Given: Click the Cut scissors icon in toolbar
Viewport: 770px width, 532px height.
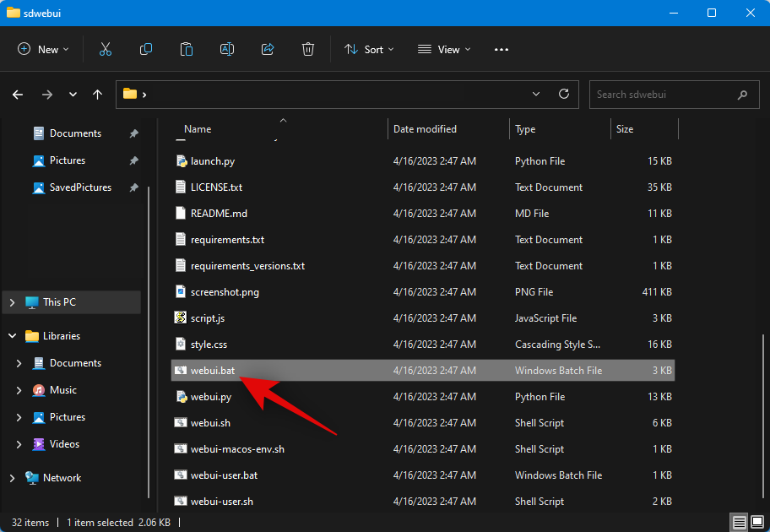Looking at the screenshot, I should coord(106,50).
